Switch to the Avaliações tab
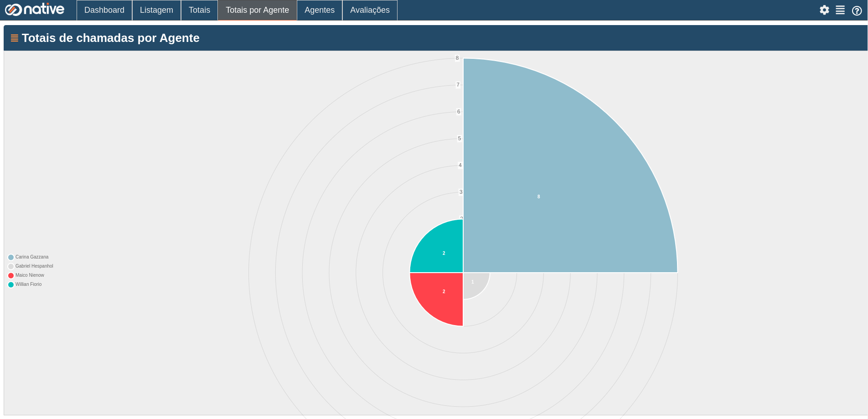 (x=370, y=10)
